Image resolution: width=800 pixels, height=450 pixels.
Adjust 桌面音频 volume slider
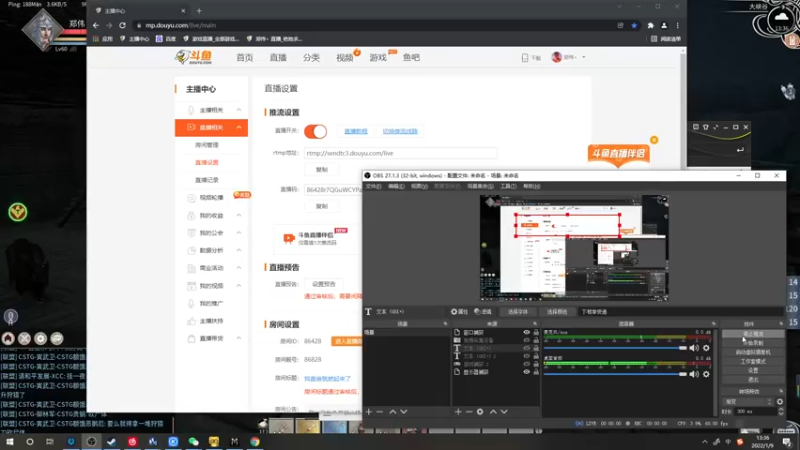click(x=615, y=374)
